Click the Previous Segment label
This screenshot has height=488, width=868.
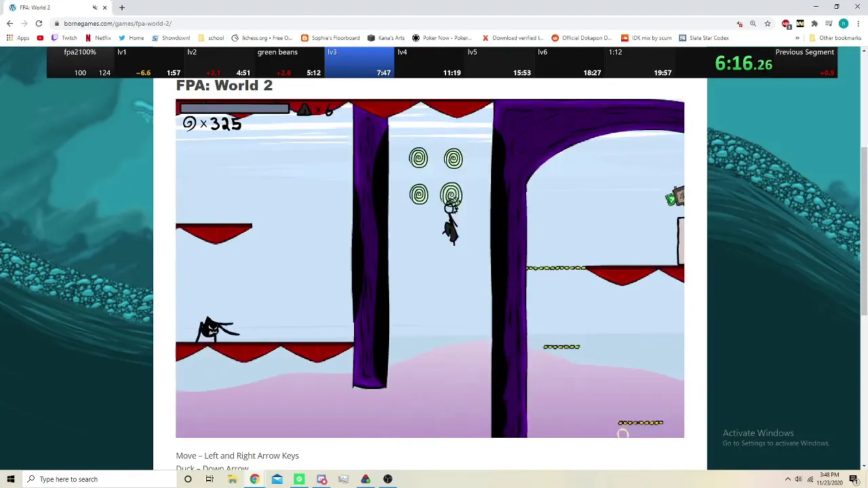pyautogui.click(x=805, y=52)
